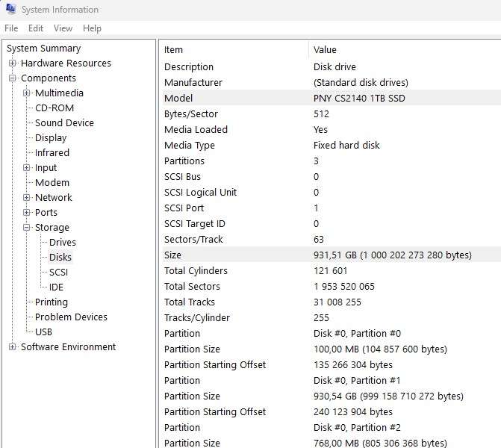Select IDE under Storage
The width and height of the screenshot is (501, 448).
(x=56, y=287)
